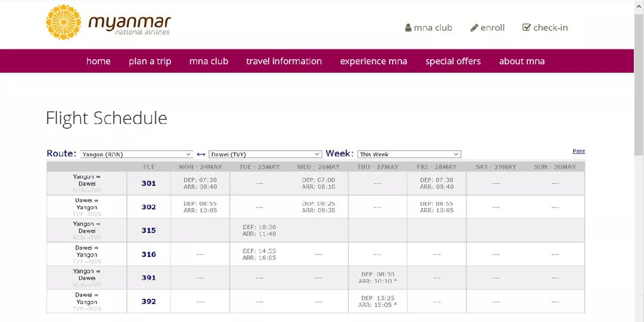644x322 pixels.
Task: Click the Dawei to Yangon label for flight 392
Action: pos(87,302)
